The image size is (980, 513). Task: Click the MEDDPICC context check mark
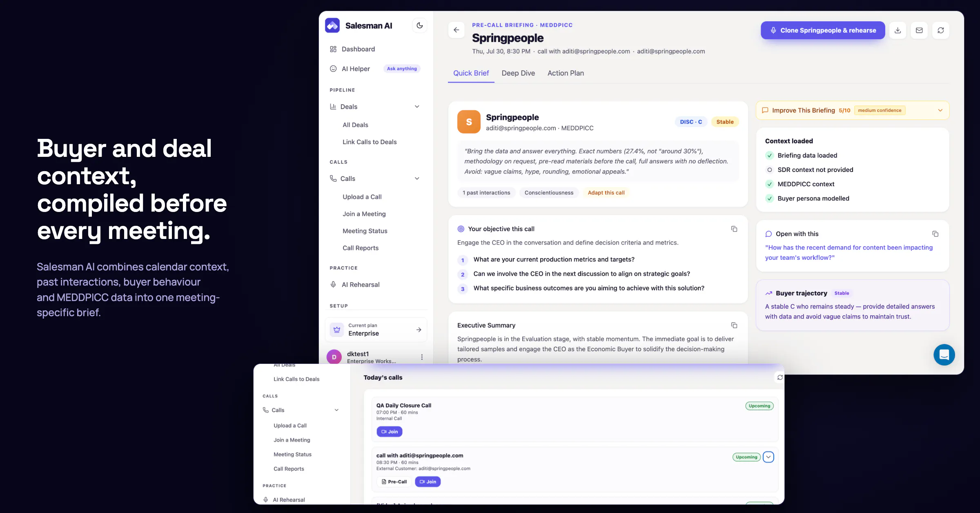click(x=769, y=184)
